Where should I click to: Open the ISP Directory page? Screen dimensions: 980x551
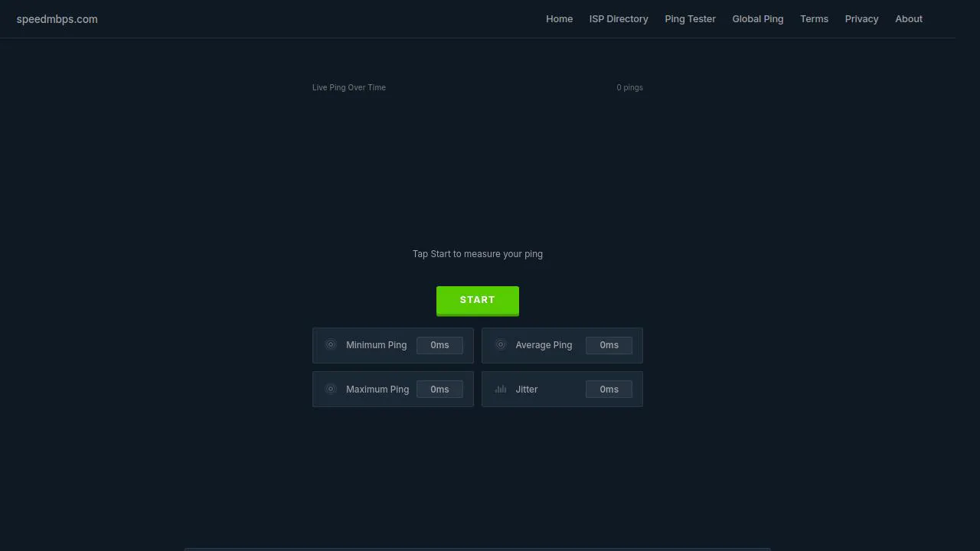[619, 19]
